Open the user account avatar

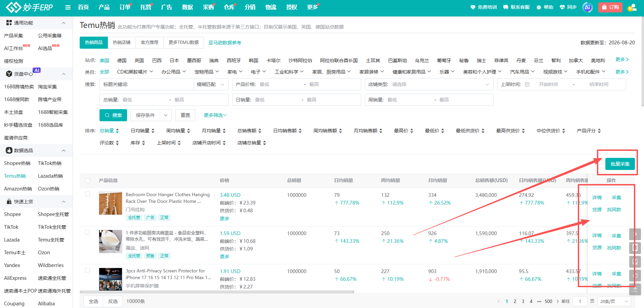(x=632, y=7)
